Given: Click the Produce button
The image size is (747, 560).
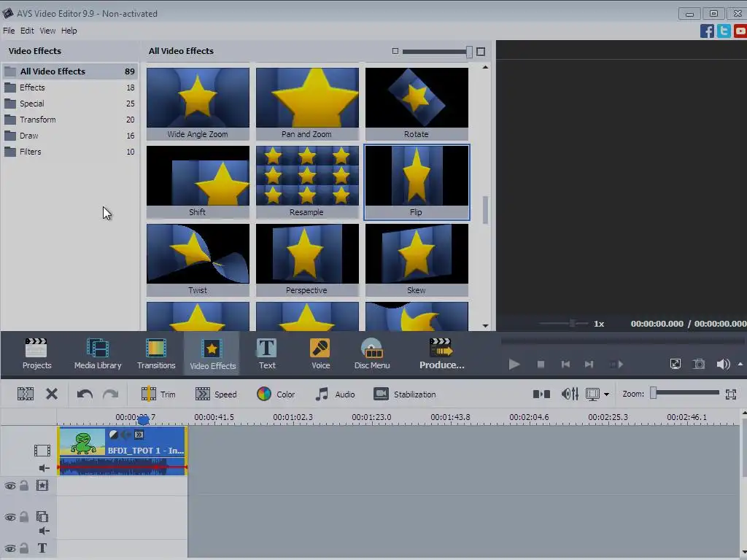Looking at the screenshot, I should (x=441, y=354).
